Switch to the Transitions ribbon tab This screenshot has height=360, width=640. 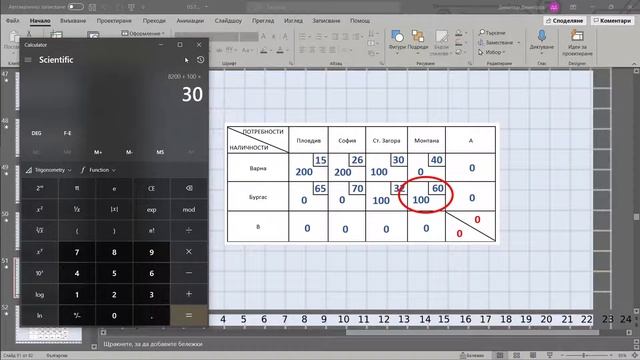coord(154,20)
